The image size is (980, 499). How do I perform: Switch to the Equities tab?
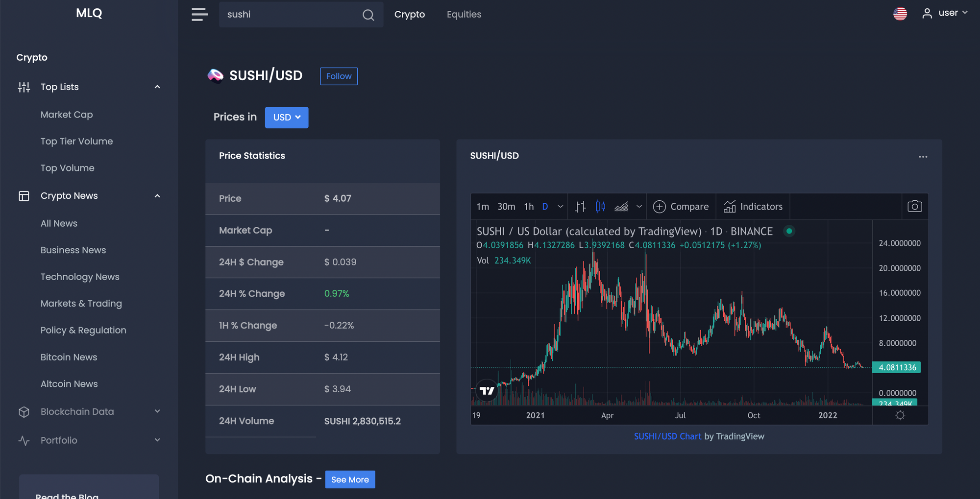click(464, 15)
